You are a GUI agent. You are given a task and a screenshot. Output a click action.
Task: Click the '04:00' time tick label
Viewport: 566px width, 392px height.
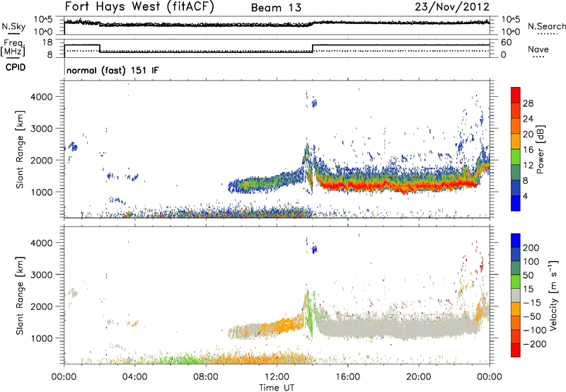134,377
